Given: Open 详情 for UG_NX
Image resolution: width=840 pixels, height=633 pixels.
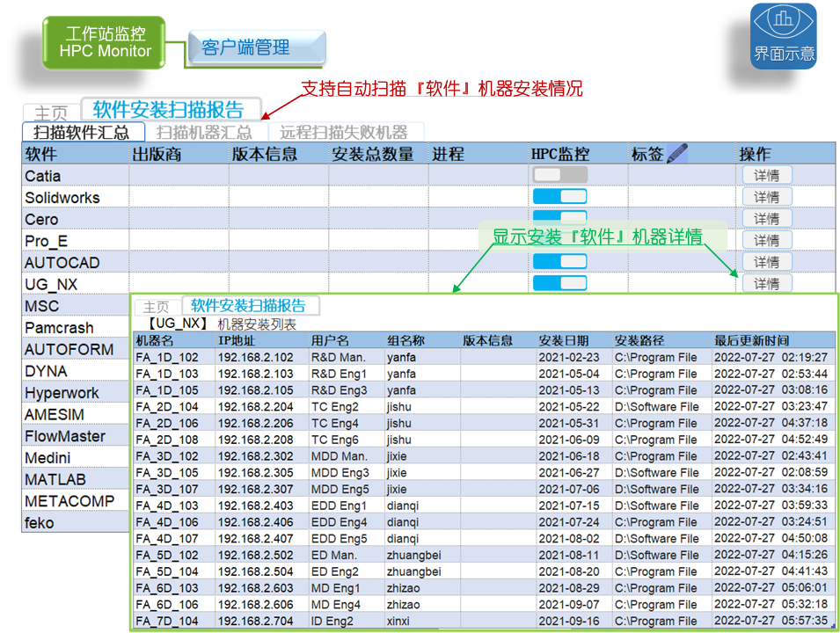Looking at the screenshot, I should [767, 284].
